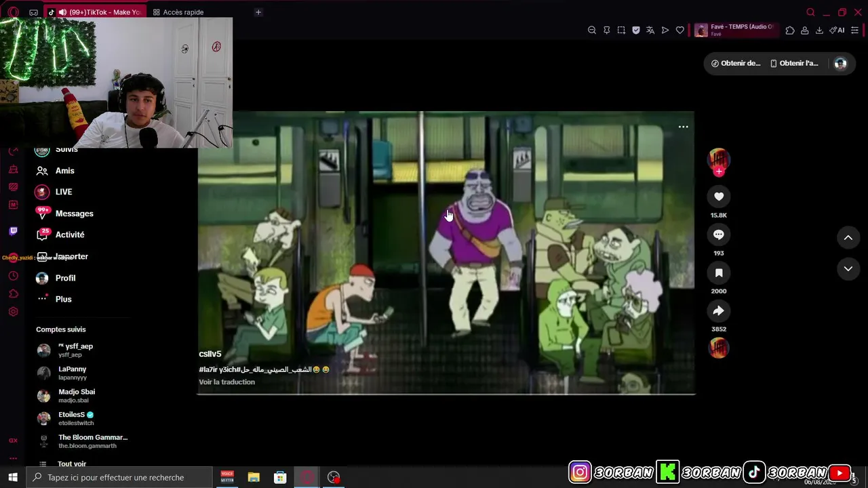Open the easy setup sliders icon

[854, 30]
